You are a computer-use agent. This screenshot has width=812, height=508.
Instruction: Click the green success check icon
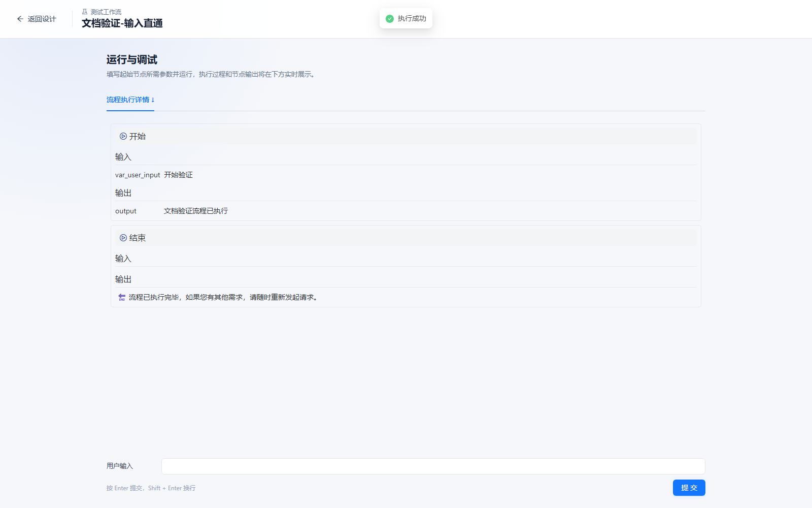tap(390, 19)
